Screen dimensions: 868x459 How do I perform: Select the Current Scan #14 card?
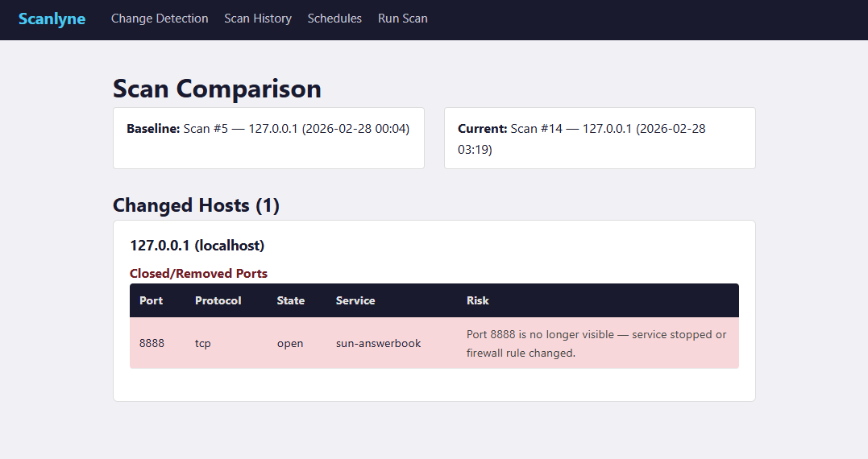pos(600,138)
